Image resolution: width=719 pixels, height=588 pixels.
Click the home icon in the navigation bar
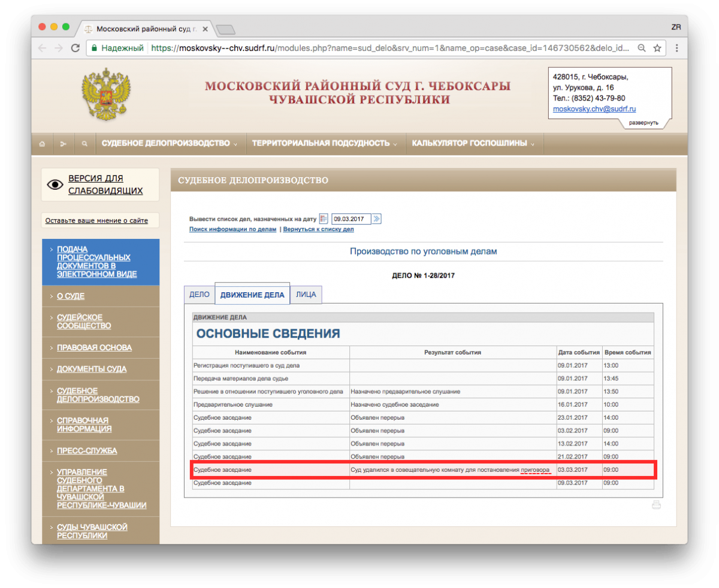(x=42, y=144)
